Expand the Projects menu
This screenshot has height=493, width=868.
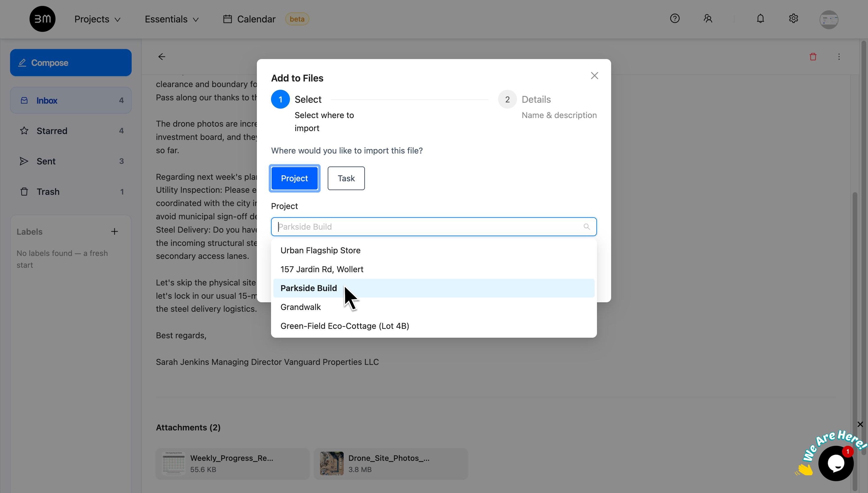97,19
